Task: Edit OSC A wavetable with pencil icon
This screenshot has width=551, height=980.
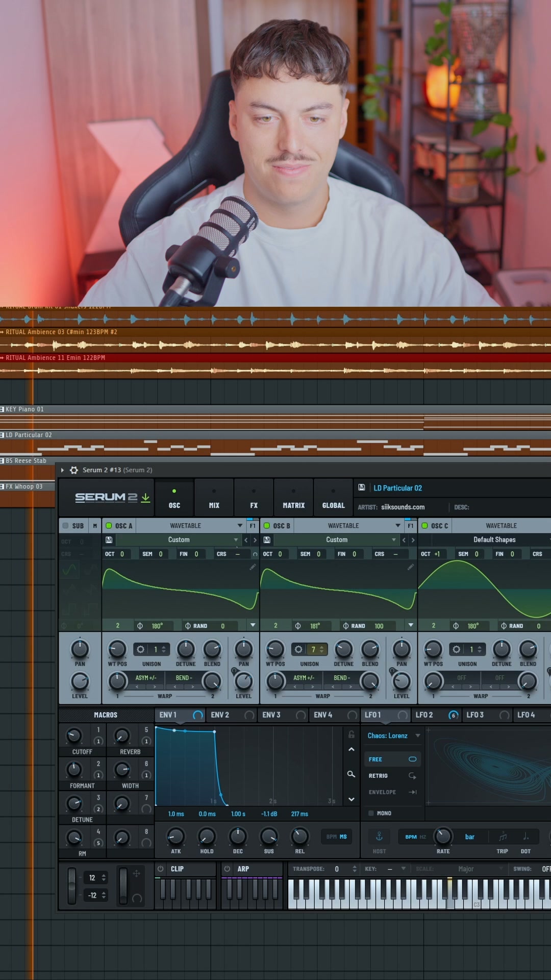Action: 253,567
